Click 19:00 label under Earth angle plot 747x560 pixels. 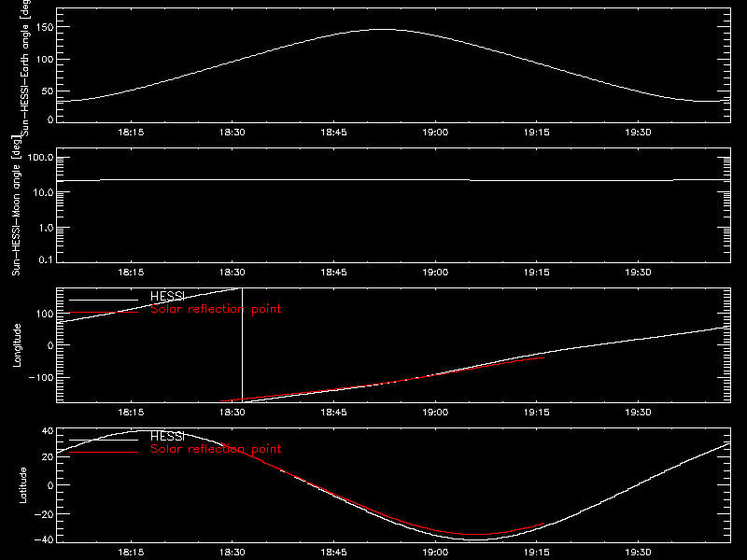point(435,133)
